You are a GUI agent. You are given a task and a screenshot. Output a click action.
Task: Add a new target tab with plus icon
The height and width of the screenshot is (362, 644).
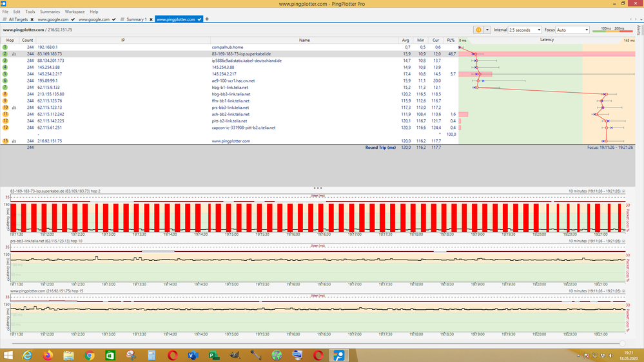(x=207, y=19)
